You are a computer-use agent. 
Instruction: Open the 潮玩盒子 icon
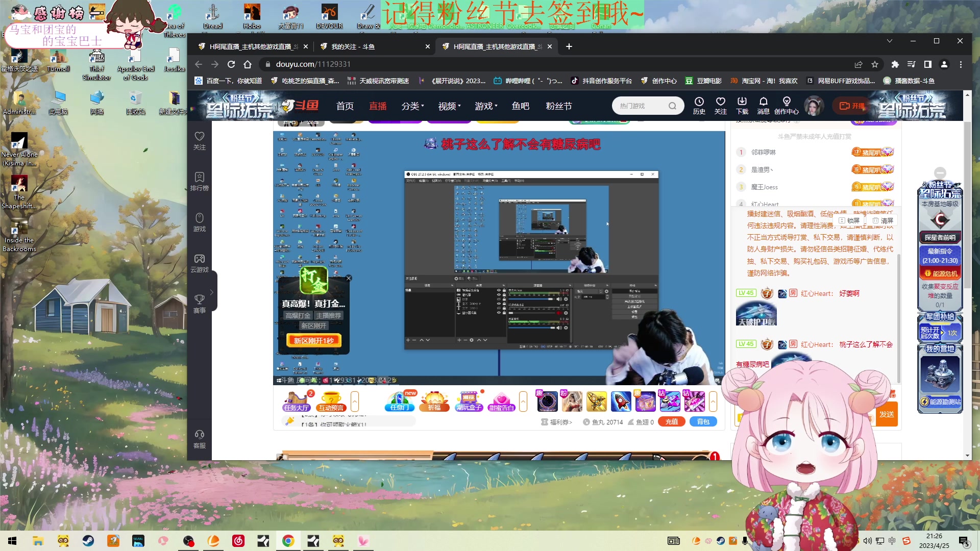(469, 402)
